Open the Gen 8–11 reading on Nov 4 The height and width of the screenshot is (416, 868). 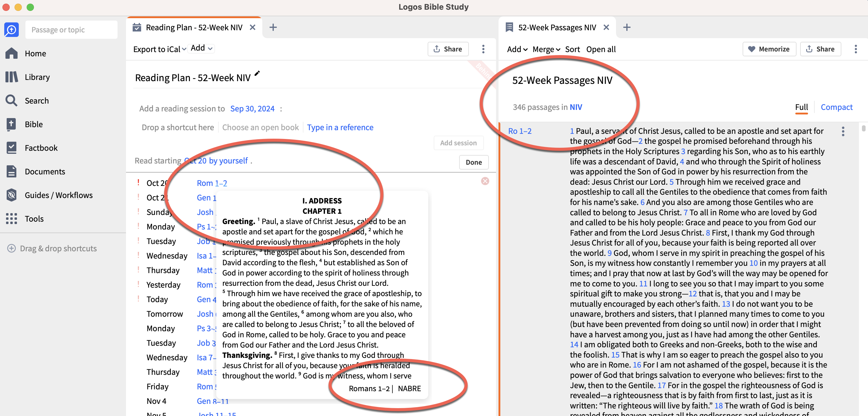coord(212,401)
